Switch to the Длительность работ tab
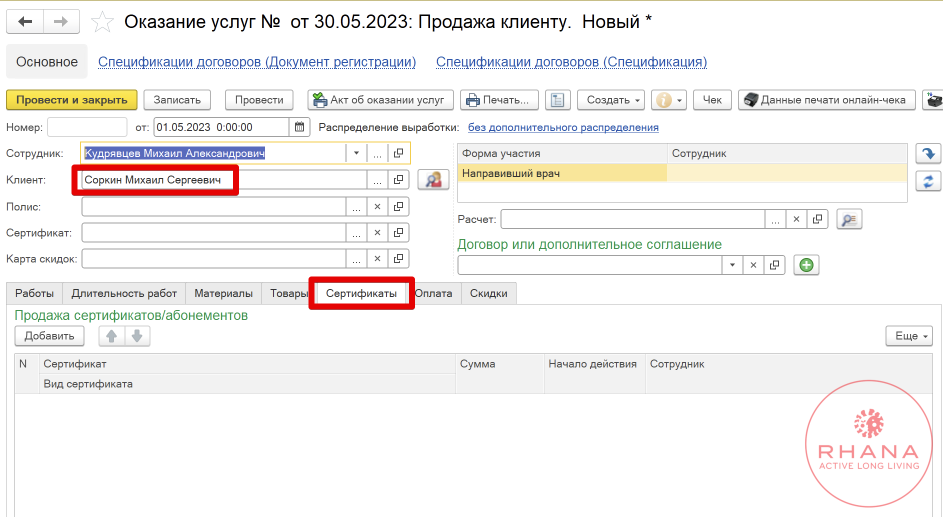 click(x=124, y=293)
